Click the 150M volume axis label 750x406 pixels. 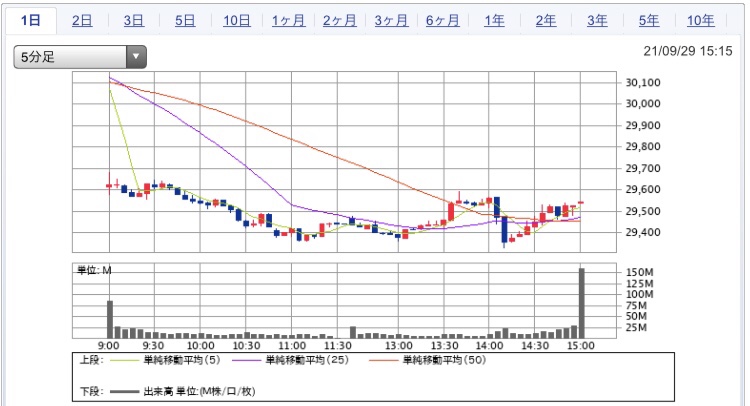coord(640,272)
